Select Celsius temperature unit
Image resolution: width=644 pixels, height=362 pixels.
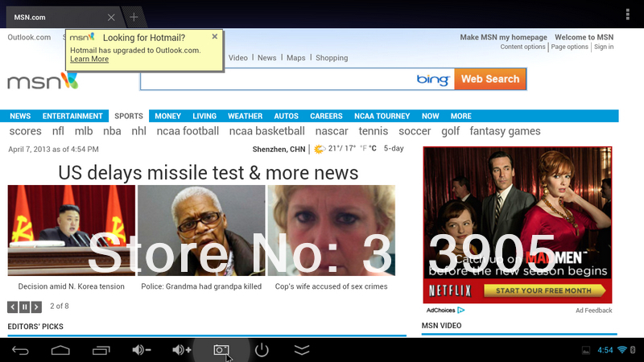click(373, 149)
